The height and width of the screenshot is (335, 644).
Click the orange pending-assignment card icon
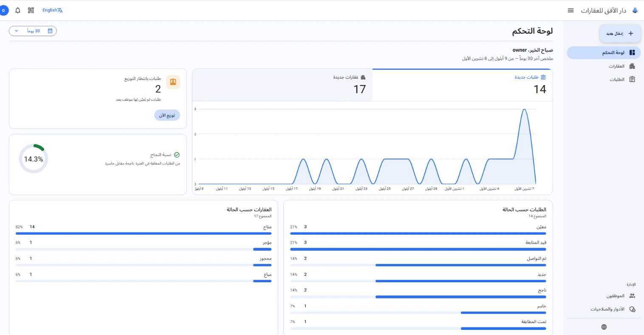coord(173,82)
